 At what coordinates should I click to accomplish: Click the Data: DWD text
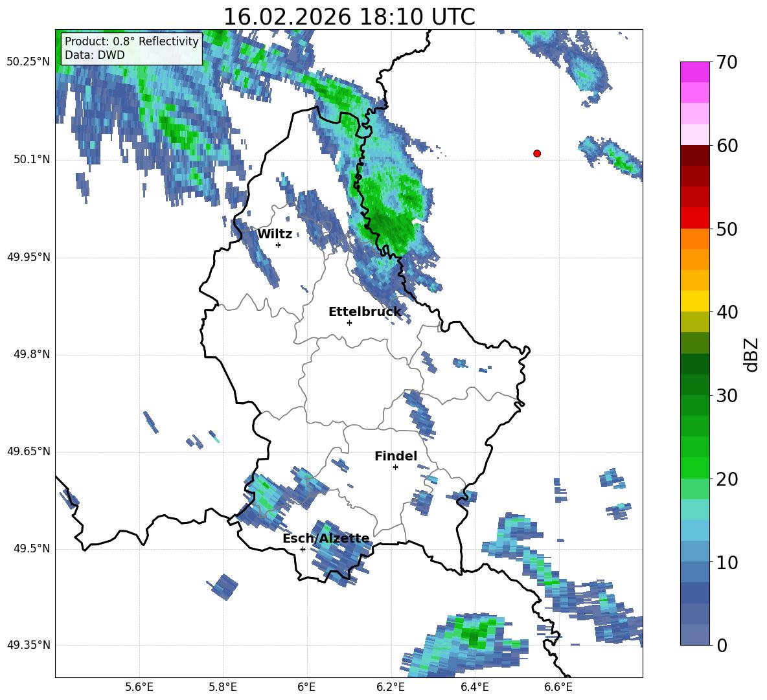click(95, 55)
